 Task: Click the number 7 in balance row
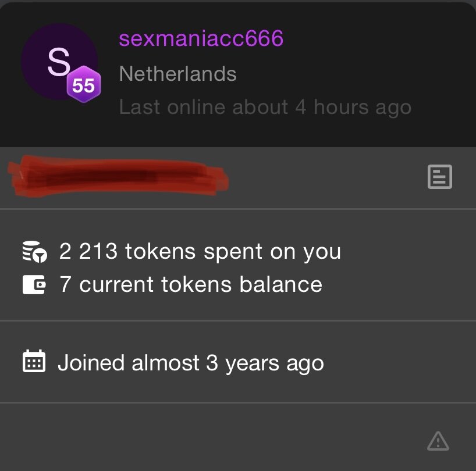click(65, 284)
